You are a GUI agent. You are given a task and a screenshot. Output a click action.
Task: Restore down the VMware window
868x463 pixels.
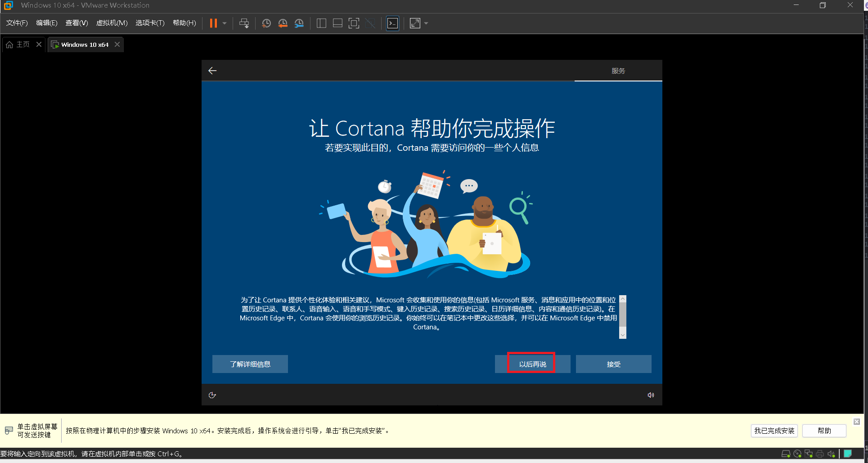click(x=823, y=5)
